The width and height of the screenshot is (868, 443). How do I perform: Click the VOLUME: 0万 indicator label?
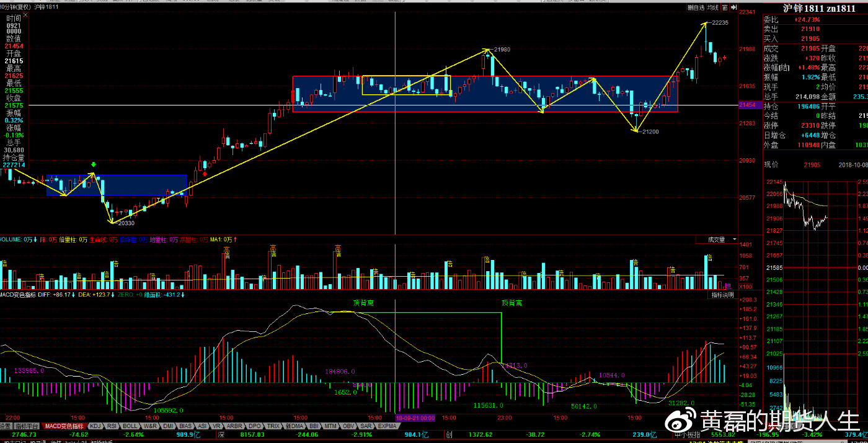tap(19, 239)
